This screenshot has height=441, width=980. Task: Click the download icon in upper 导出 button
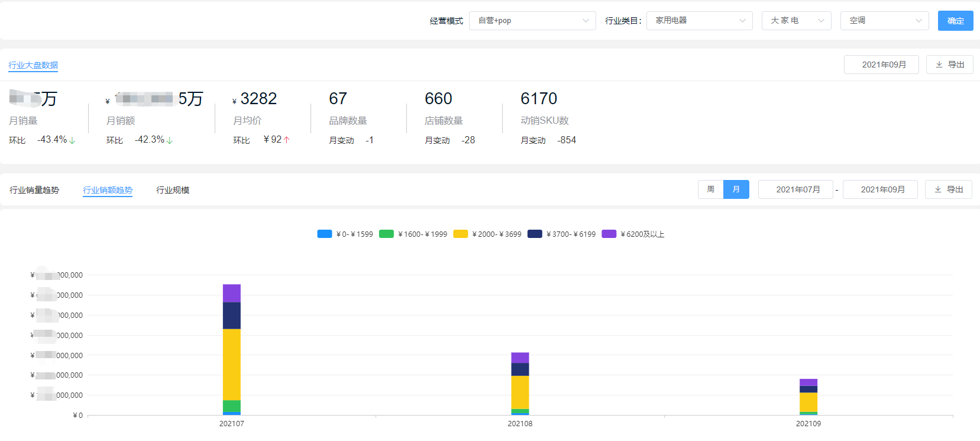(x=939, y=65)
